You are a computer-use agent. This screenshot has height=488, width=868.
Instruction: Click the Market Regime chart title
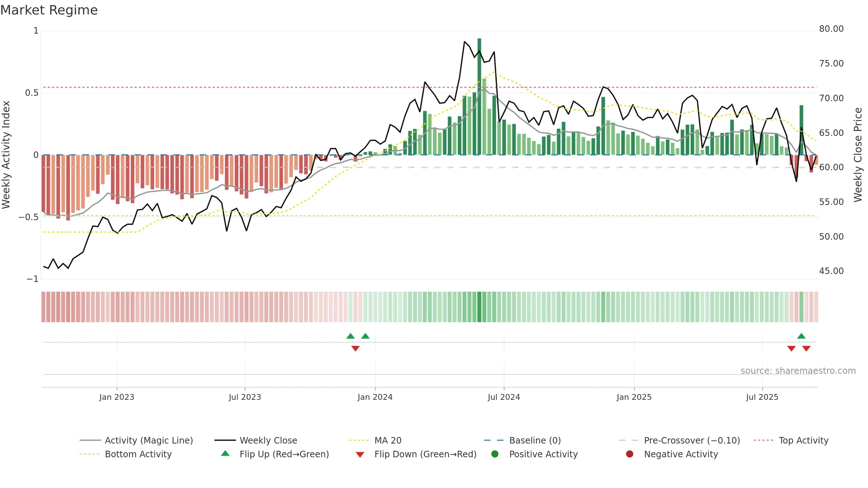(49, 10)
